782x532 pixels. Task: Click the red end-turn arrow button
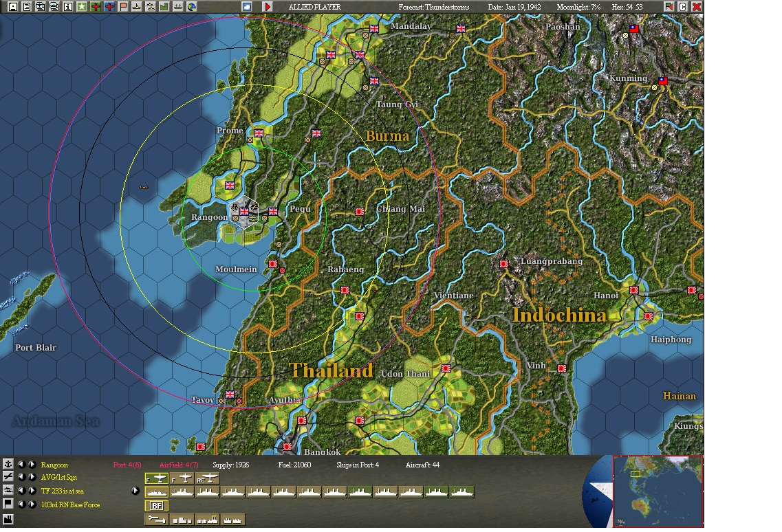tap(268, 6)
